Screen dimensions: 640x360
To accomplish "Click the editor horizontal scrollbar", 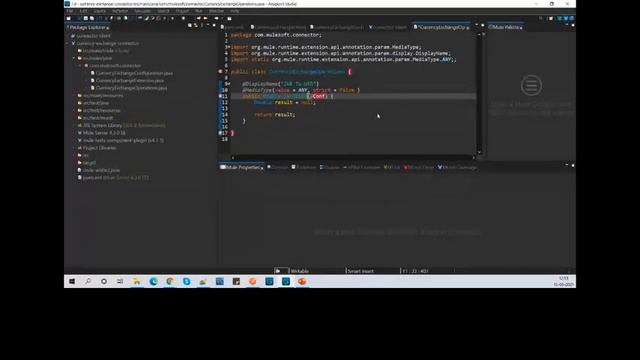I will point(353,157).
